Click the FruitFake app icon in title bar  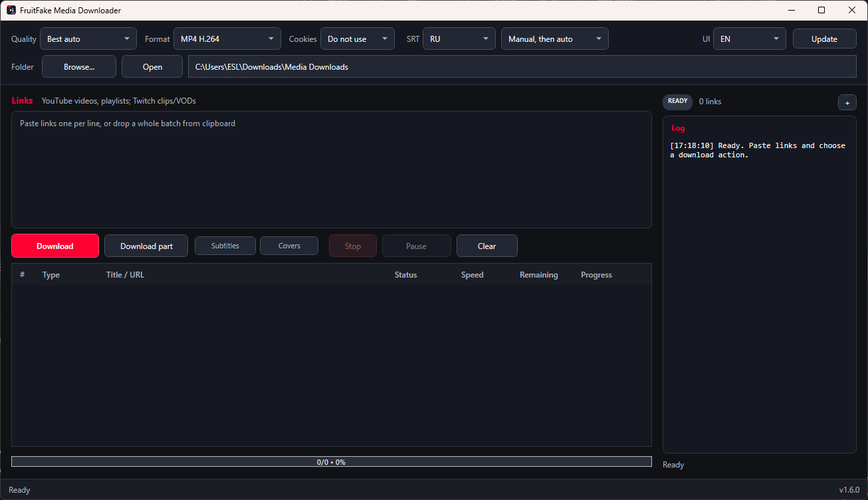pyautogui.click(x=11, y=10)
